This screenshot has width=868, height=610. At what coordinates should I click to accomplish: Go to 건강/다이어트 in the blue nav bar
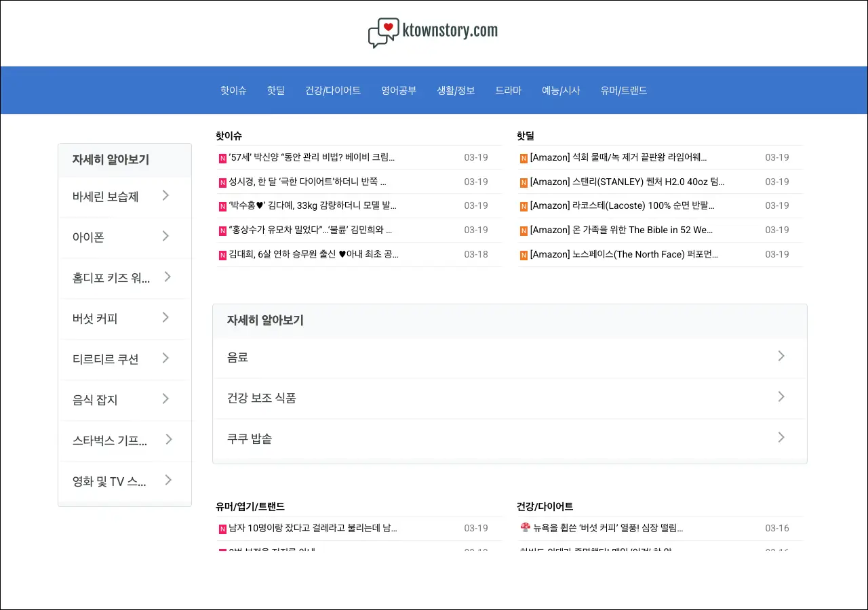(x=332, y=90)
